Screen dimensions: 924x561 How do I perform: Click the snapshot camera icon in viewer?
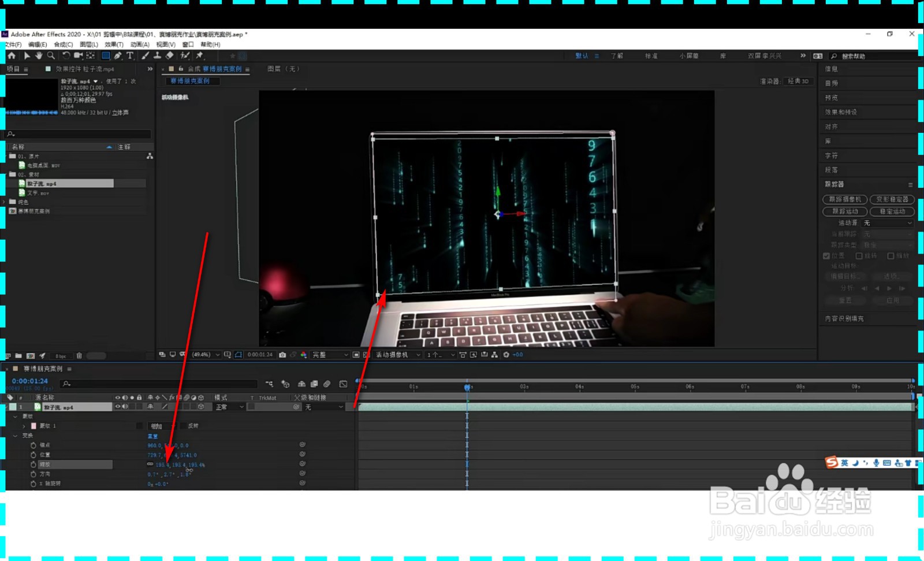point(282,355)
